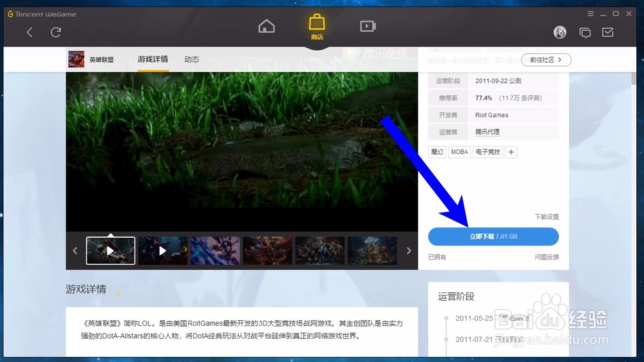Screen dimensions: 644x362
Task: Select the 电子竞技 tag
Action: coord(488,152)
